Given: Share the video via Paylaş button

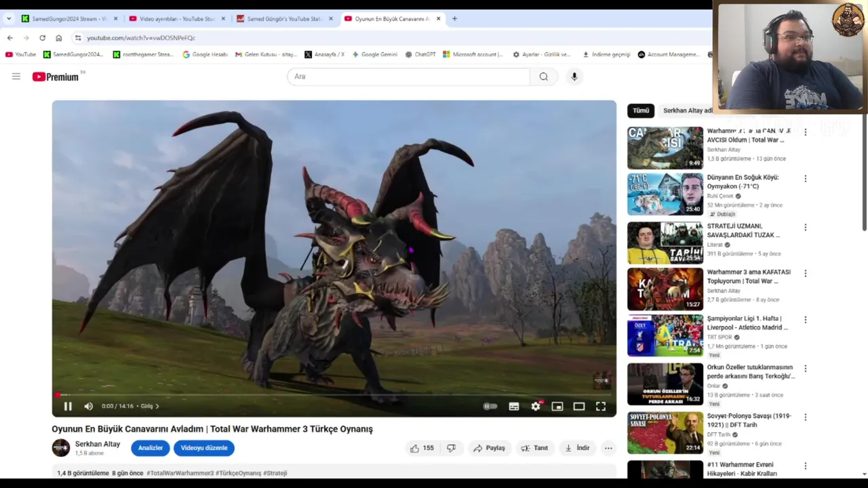Looking at the screenshot, I should [x=489, y=448].
